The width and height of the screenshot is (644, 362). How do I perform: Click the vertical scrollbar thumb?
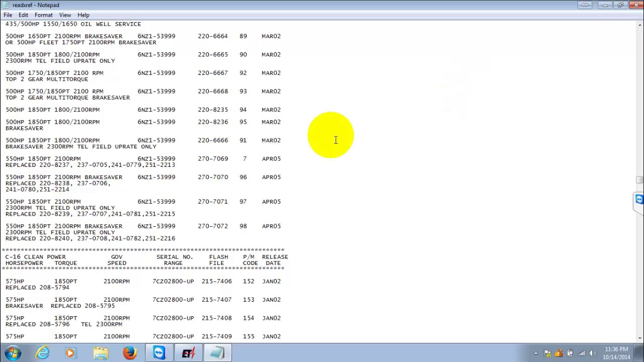[x=639, y=179]
